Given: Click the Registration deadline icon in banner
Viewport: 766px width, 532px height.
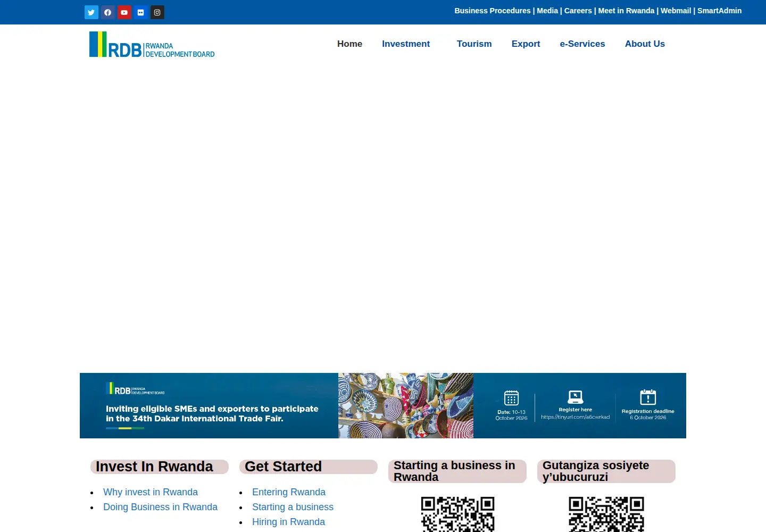Looking at the screenshot, I should (648, 397).
